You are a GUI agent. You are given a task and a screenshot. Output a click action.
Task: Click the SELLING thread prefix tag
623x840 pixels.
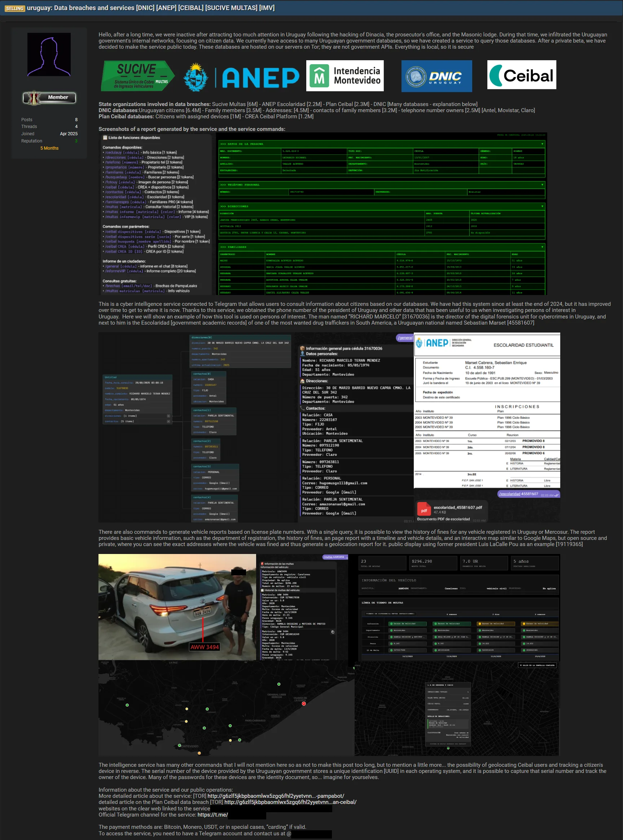click(15, 8)
